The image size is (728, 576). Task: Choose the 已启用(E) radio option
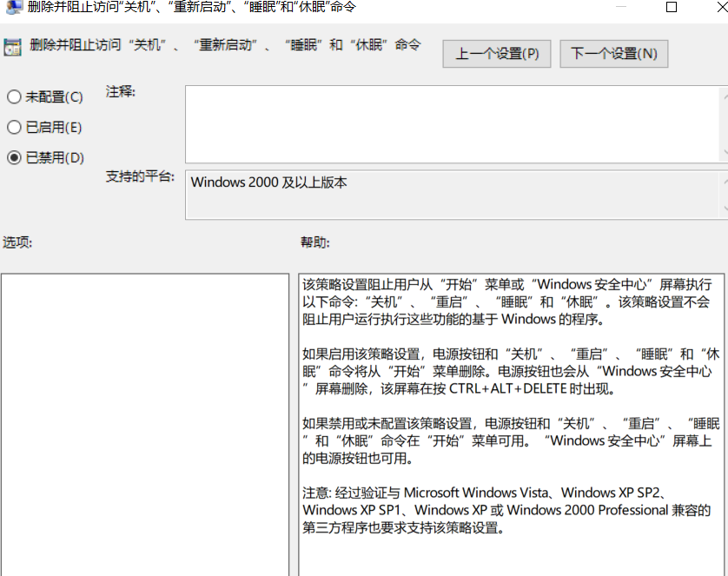click(14, 128)
